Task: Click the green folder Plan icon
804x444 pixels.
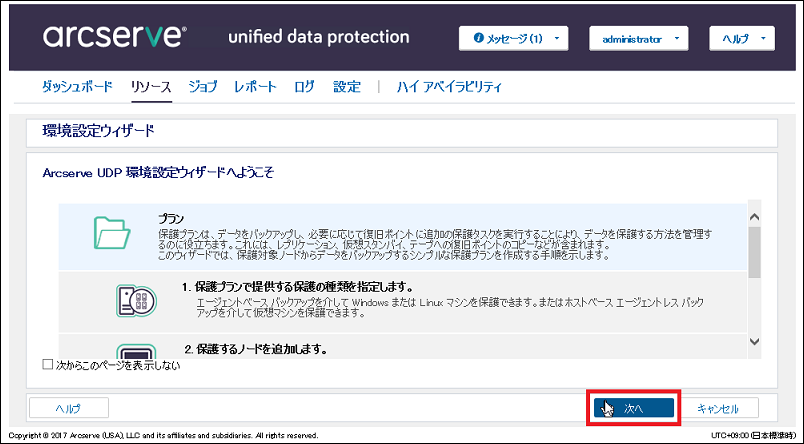Action: (112, 233)
